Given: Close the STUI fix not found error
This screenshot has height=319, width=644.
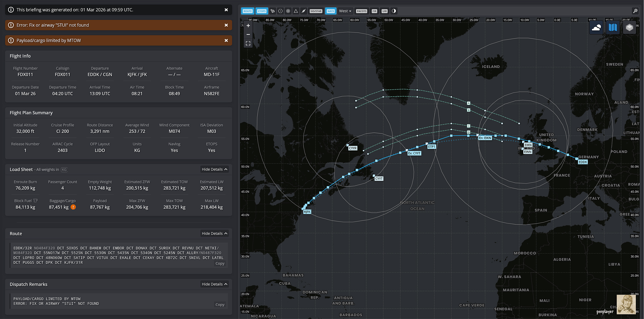Looking at the screenshot, I should click(226, 25).
